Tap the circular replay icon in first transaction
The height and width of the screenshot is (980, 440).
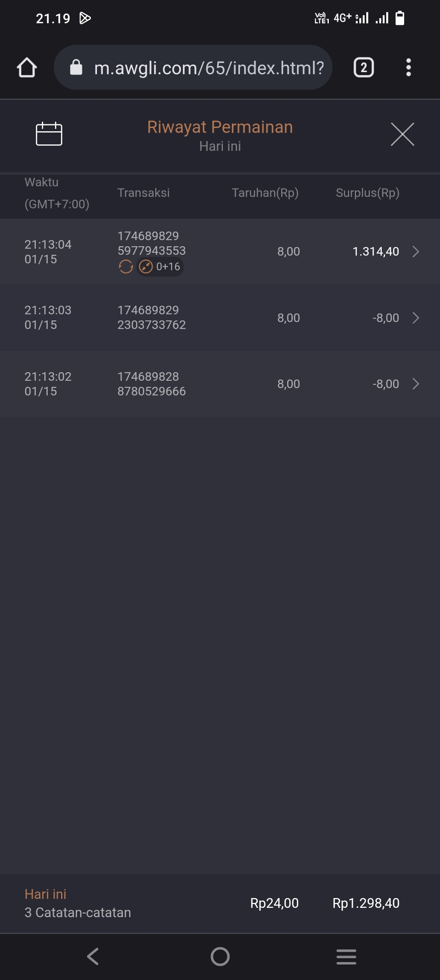pyautogui.click(x=125, y=267)
